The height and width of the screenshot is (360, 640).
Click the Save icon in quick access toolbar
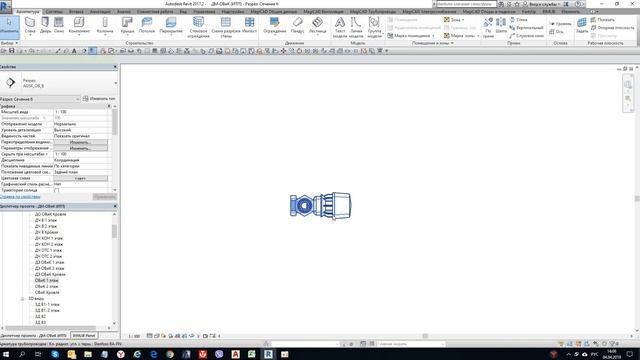[x=11, y=51]
